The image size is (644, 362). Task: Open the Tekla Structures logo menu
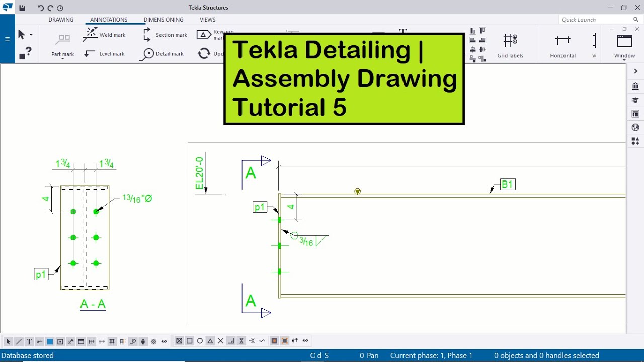pos(7,7)
